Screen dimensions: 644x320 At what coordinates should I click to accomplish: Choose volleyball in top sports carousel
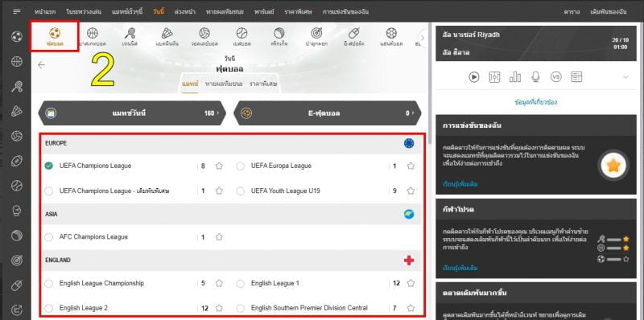tap(204, 36)
